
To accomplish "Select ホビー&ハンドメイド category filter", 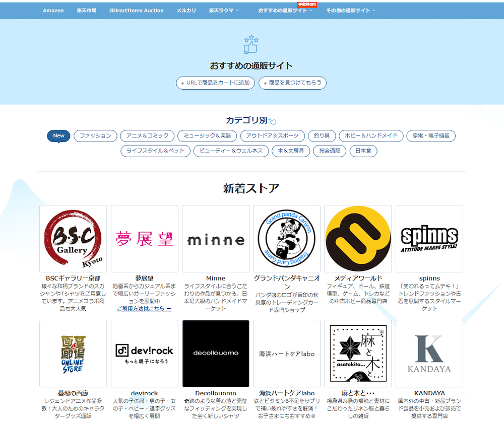I will coord(371,136).
